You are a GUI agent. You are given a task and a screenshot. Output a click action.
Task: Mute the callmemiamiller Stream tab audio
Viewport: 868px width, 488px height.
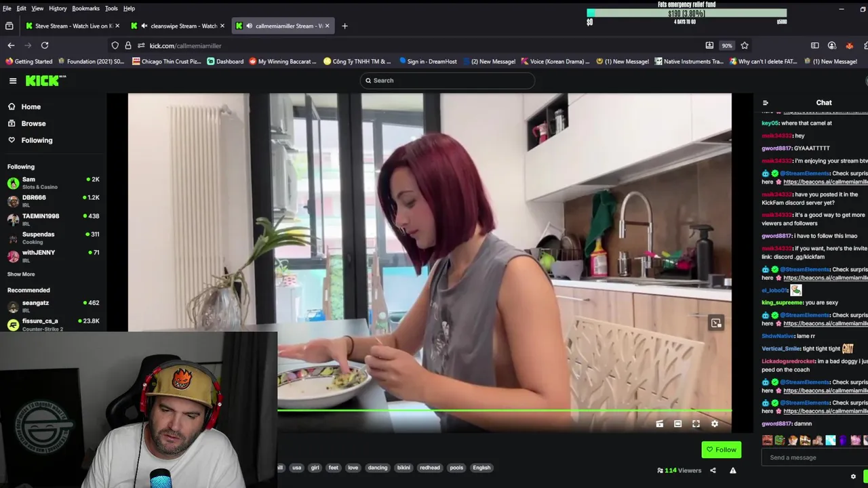coord(250,26)
